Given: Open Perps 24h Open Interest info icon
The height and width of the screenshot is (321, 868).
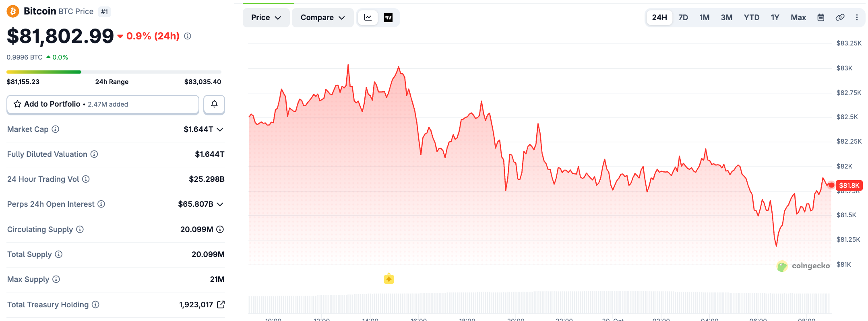Looking at the screenshot, I should pyautogui.click(x=101, y=204).
